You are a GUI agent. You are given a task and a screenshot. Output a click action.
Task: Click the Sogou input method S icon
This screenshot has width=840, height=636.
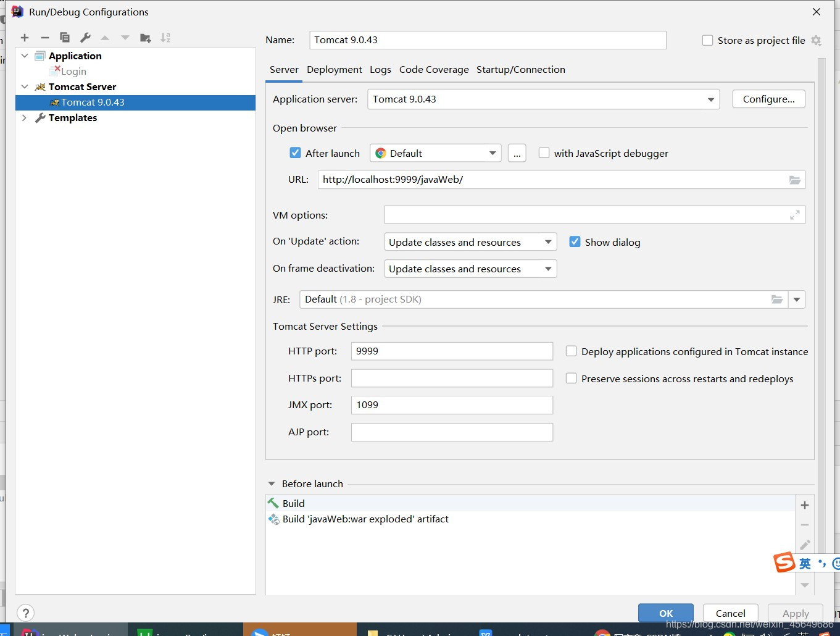pyautogui.click(x=784, y=563)
